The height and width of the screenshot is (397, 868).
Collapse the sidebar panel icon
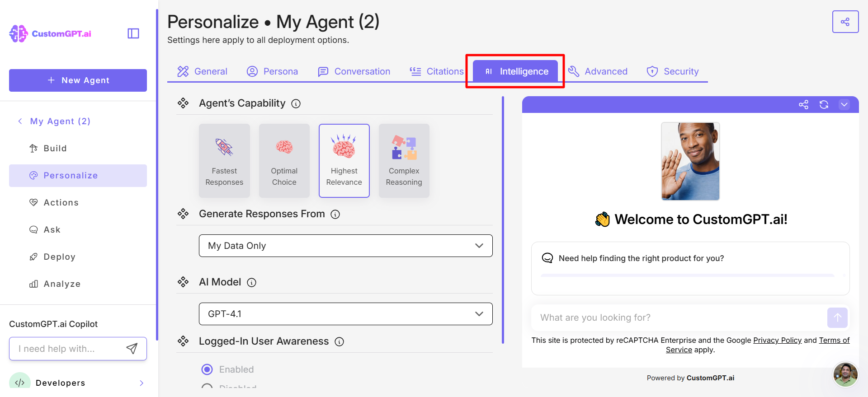click(133, 33)
